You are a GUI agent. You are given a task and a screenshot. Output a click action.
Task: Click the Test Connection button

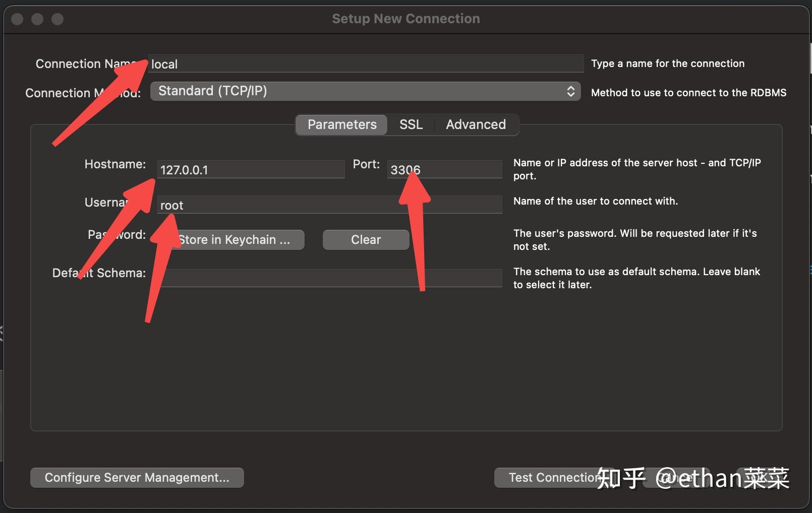point(555,478)
